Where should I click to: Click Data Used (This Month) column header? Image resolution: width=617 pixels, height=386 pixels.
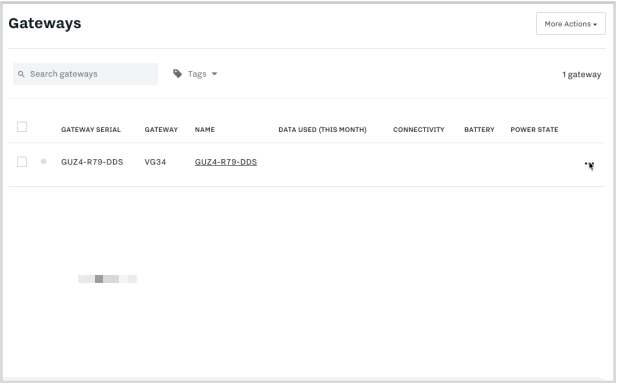[x=322, y=129]
